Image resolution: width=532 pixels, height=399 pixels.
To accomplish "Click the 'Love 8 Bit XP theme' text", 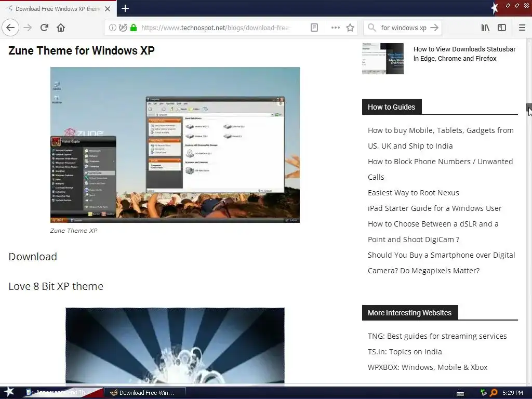I will (x=56, y=286).
